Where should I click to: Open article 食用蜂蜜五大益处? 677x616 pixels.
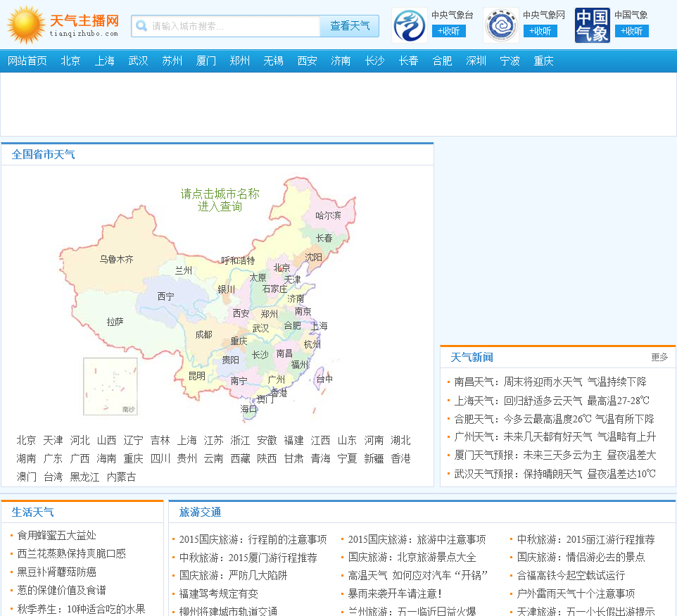tap(56, 535)
